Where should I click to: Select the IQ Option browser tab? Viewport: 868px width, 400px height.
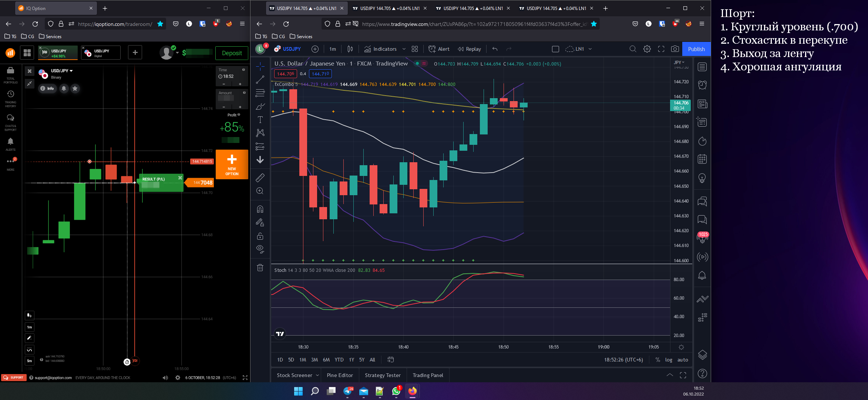(x=55, y=8)
